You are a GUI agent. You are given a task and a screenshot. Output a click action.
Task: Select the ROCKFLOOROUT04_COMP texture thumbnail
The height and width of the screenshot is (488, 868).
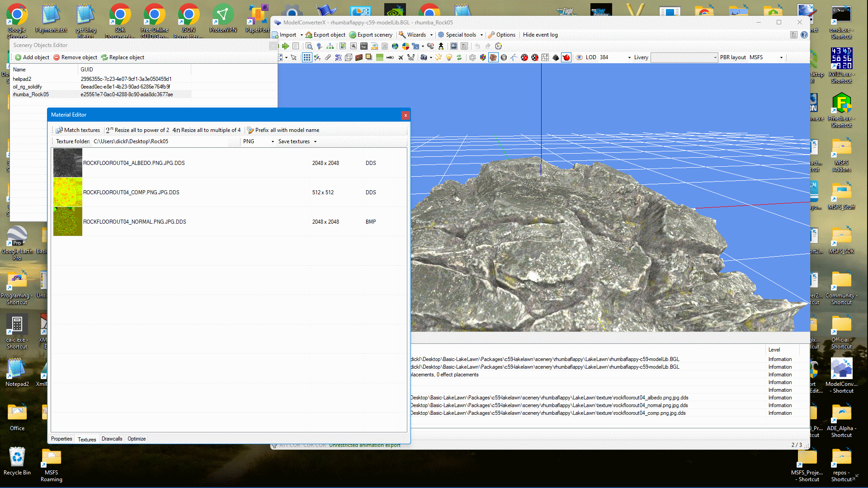68,192
